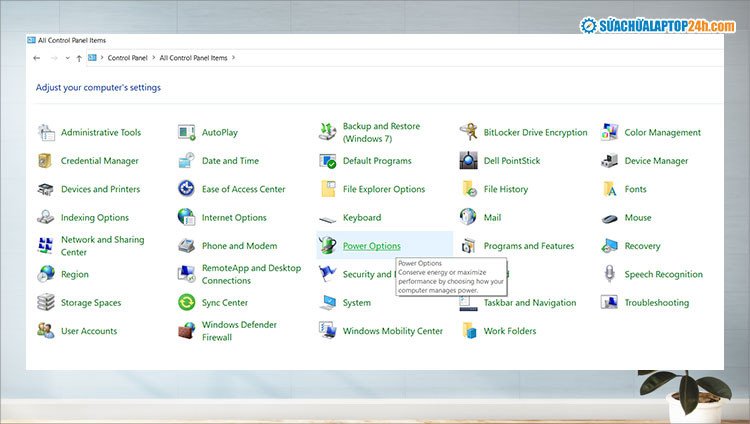Select the Sync Center icon

coord(186,302)
